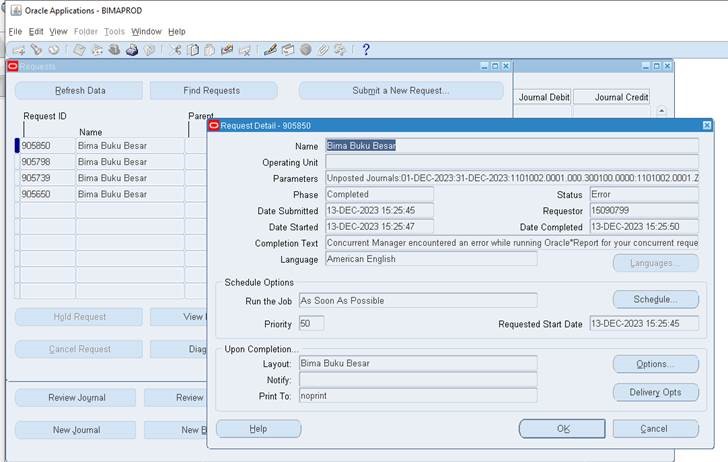728x462 pixels.
Task: Click the Cut scissors toolbar icon
Action: 175,50
